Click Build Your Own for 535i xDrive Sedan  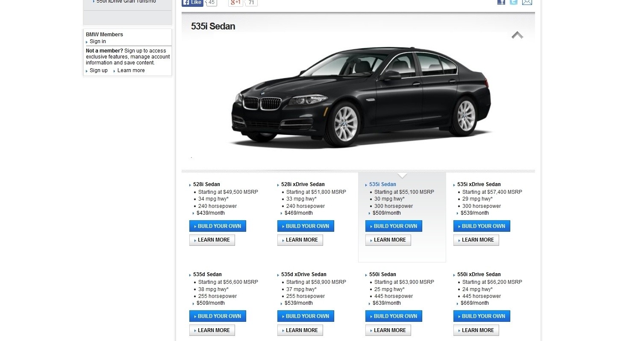482,226
